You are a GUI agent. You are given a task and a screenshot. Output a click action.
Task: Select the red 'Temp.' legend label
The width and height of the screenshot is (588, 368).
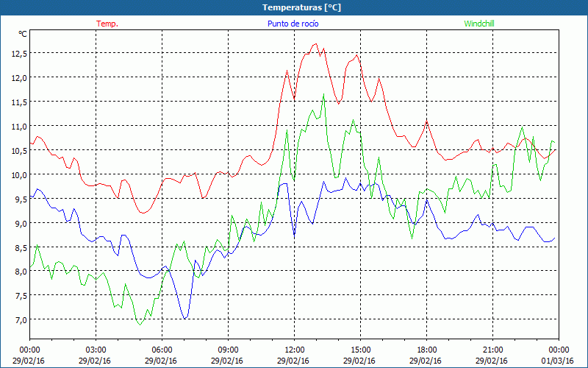[x=107, y=24]
